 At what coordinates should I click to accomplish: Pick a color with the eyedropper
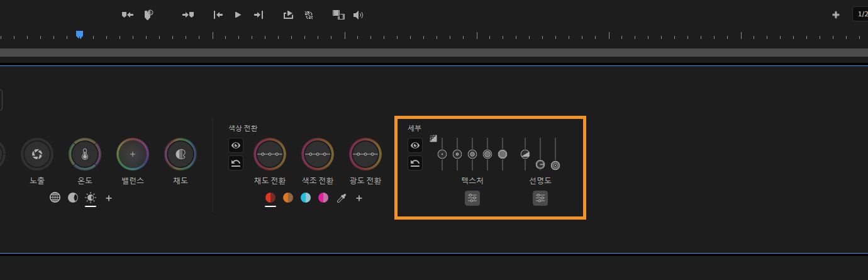click(342, 198)
